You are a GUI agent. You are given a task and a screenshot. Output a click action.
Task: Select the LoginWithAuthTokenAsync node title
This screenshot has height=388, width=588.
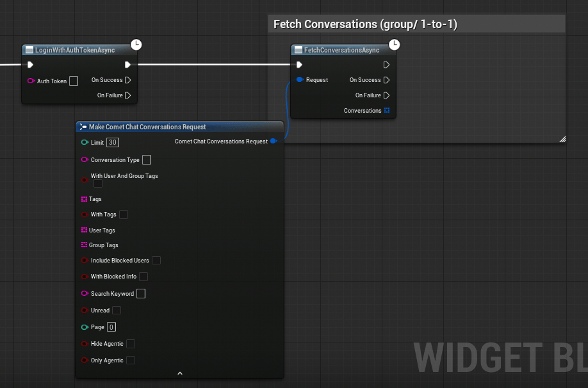coord(75,50)
